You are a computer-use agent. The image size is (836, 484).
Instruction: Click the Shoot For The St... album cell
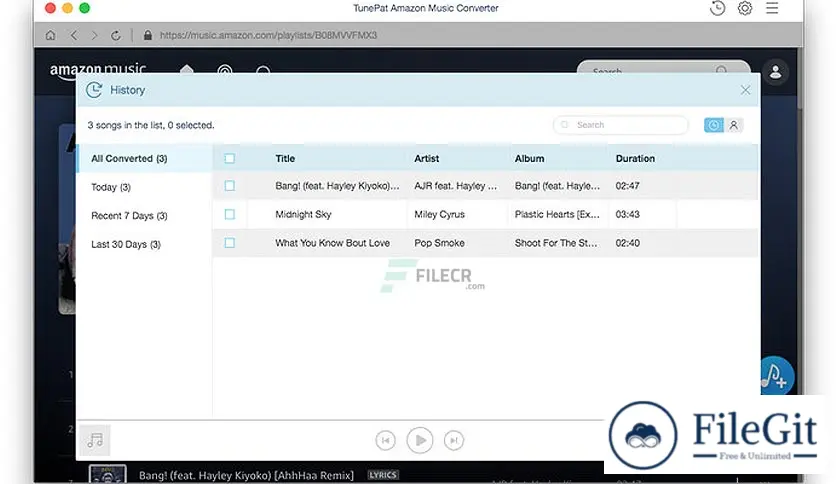556,243
